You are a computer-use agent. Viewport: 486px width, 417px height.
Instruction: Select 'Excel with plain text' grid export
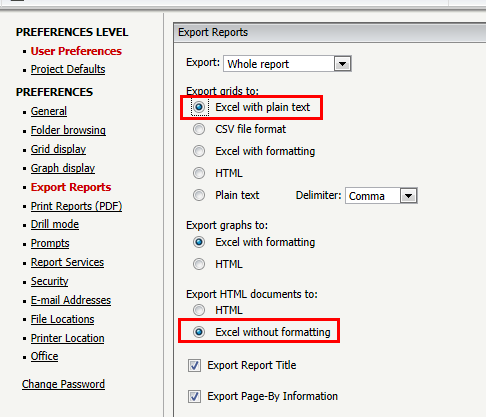[x=199, y=107]
